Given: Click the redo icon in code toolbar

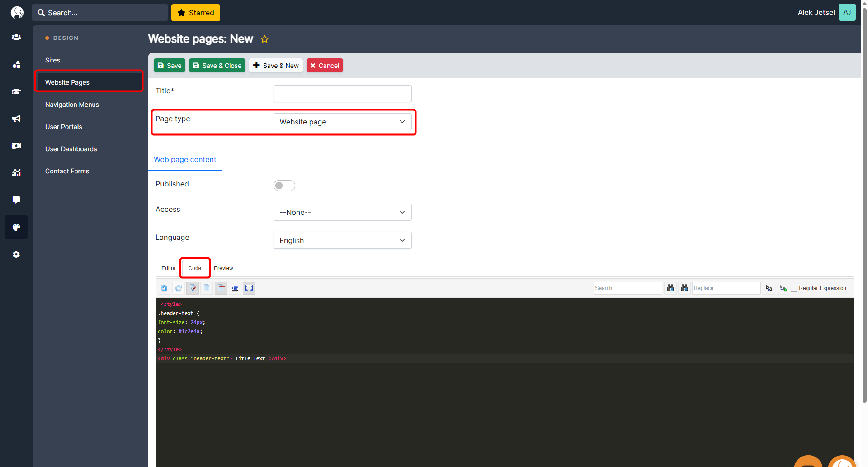Looking at the screenshot, I should (x=179, y=288).
